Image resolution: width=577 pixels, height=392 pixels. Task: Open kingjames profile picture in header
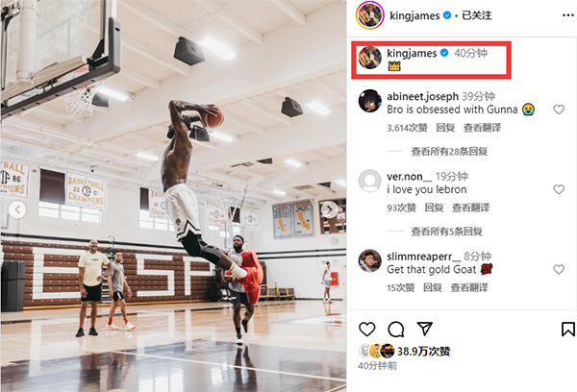click(x=370, y=15)
